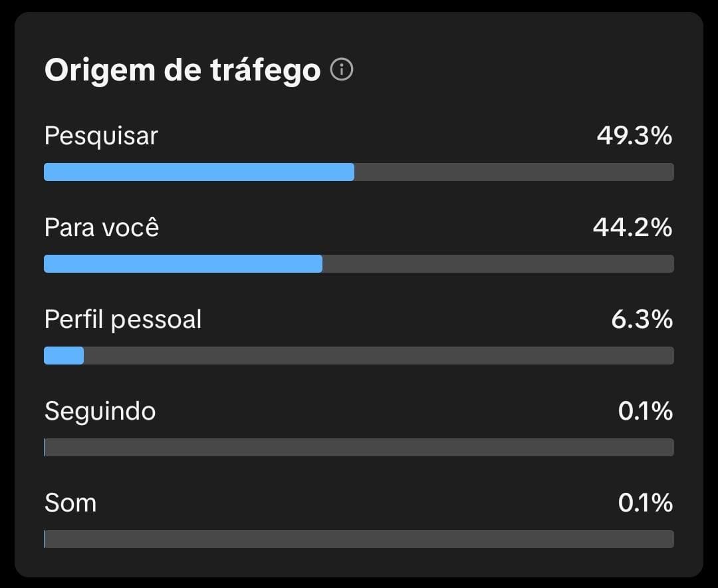Select the Para você traffic source label
Screen dimensions: 718x588
102,228
